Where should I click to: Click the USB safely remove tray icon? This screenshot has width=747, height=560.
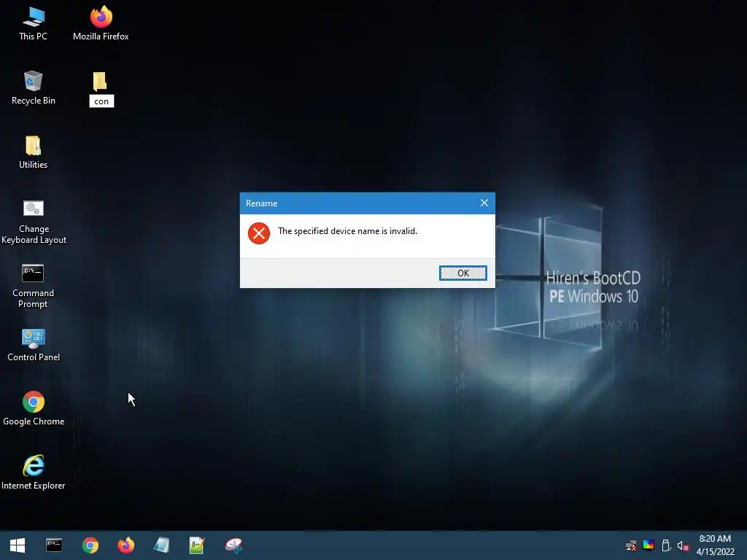[666, 545]
